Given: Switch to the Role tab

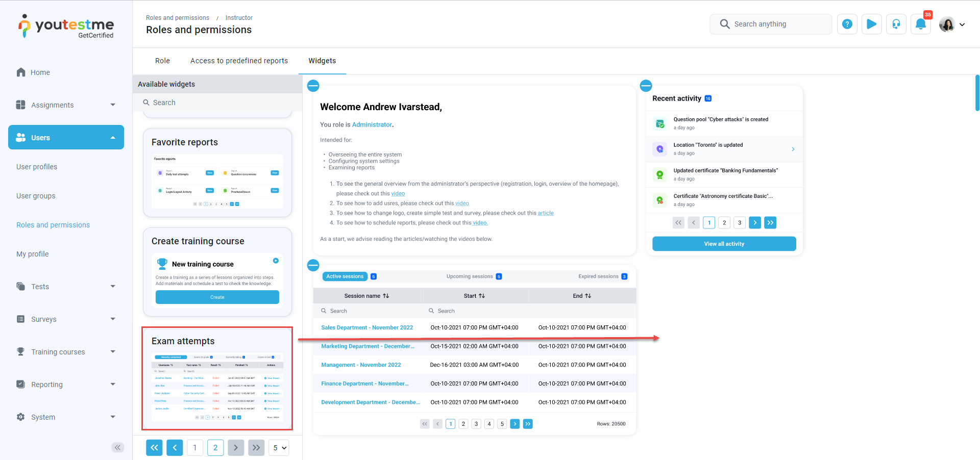Looking at the screenshot, I should click(x=162, y=61).
